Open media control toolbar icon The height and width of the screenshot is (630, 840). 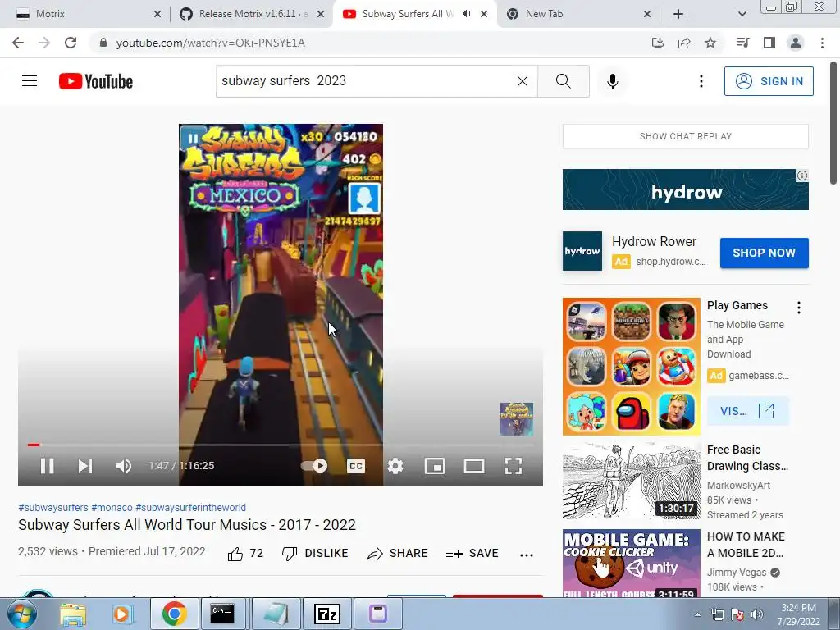click(x=742, y=43)
